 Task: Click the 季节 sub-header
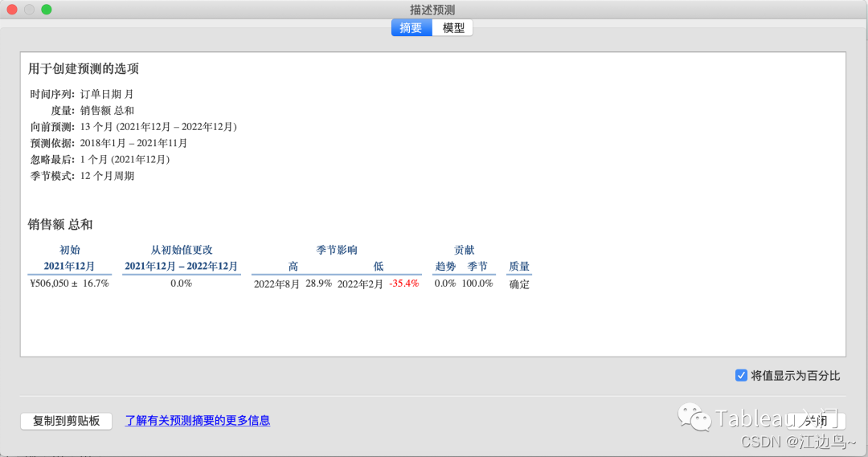tap(477, 267)
